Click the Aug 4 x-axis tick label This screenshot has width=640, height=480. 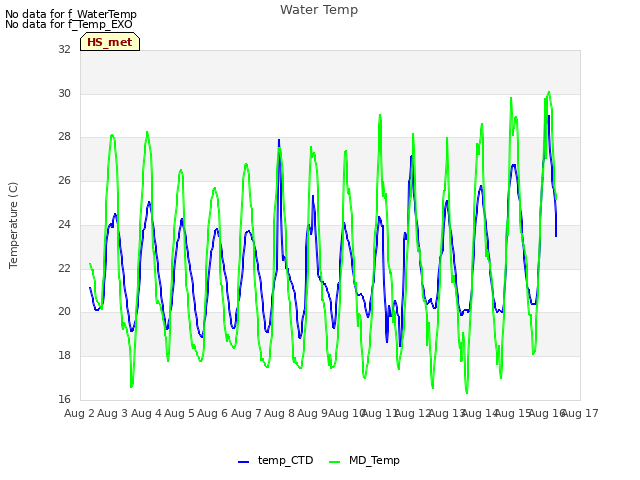pos(146,413)
